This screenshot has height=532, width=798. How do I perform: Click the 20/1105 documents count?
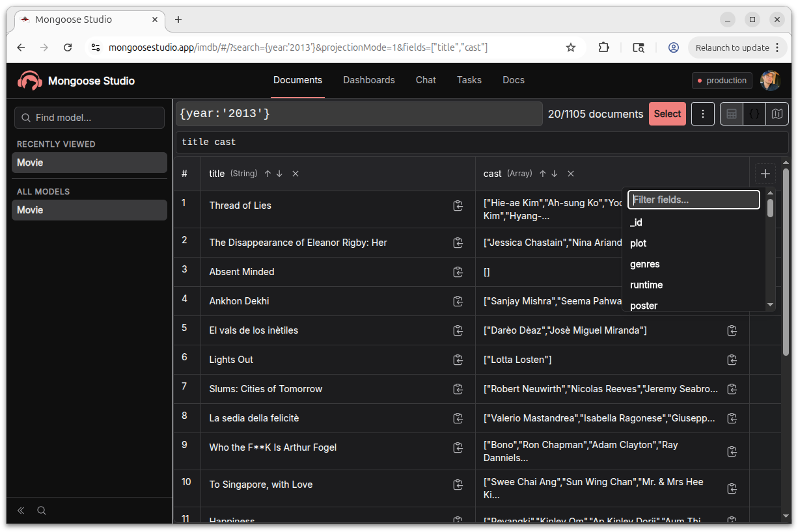(596, 114)
